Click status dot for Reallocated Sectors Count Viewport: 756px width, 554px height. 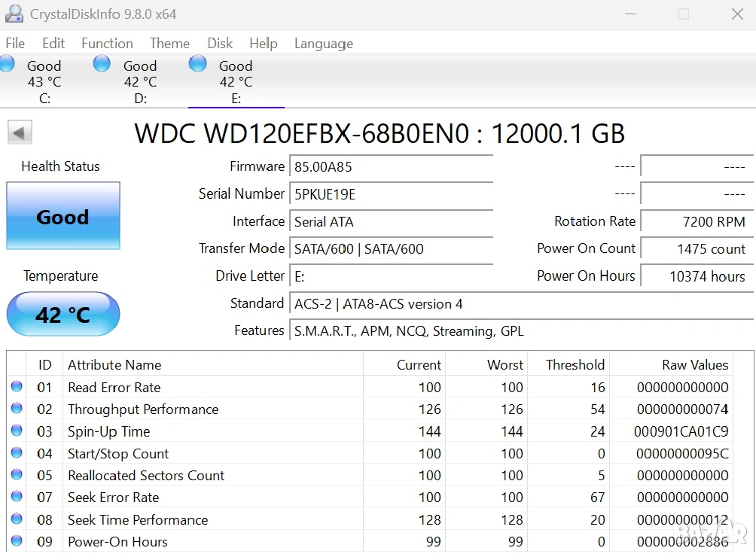[17, 475]
